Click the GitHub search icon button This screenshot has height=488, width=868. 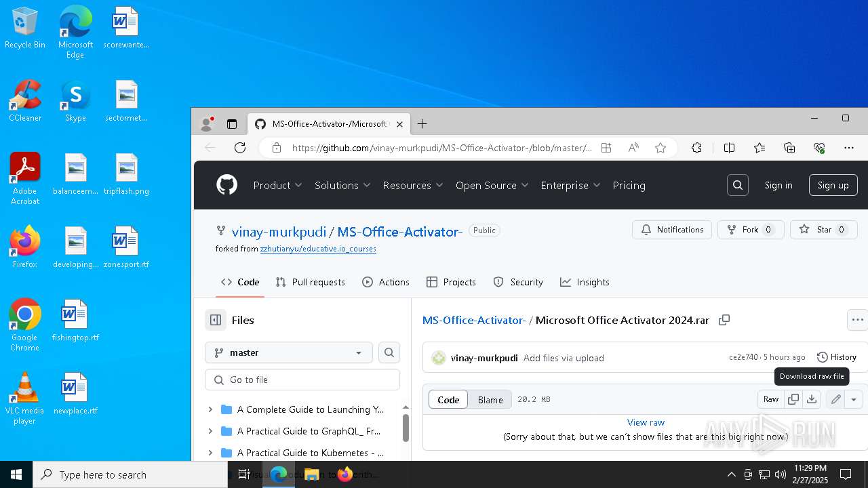tap(738, 185)
